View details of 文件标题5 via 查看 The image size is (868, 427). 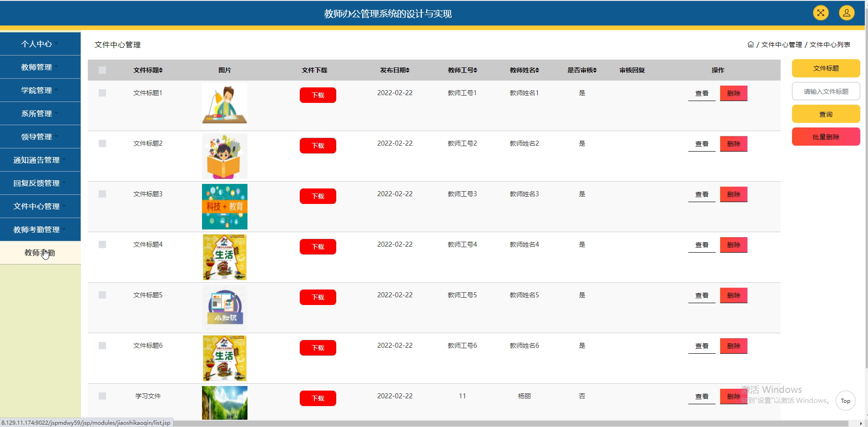point(701,295)
